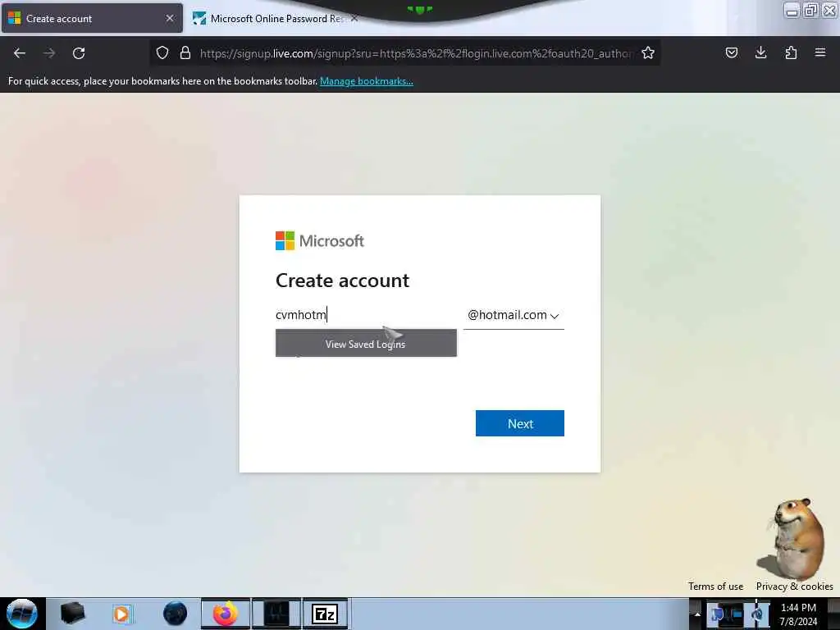Launch the media player taskbar icon
840x630 pixels.
point(121,614)
